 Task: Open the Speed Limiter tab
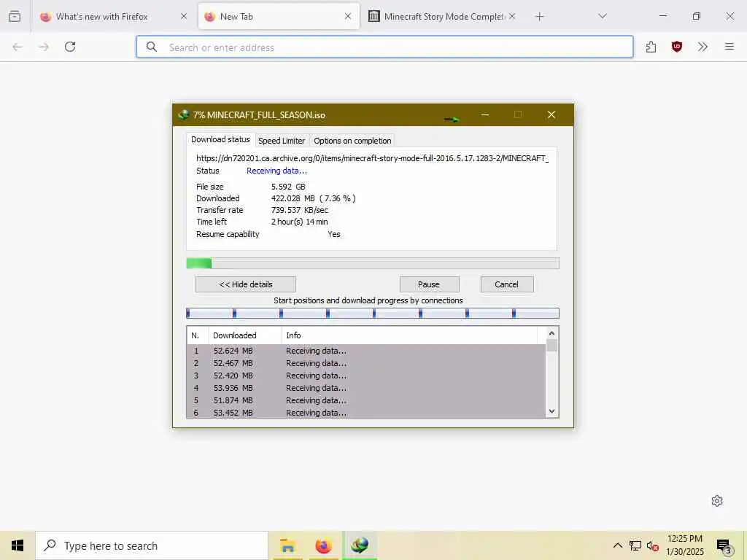pyautogui.click(x=282, y=141)
